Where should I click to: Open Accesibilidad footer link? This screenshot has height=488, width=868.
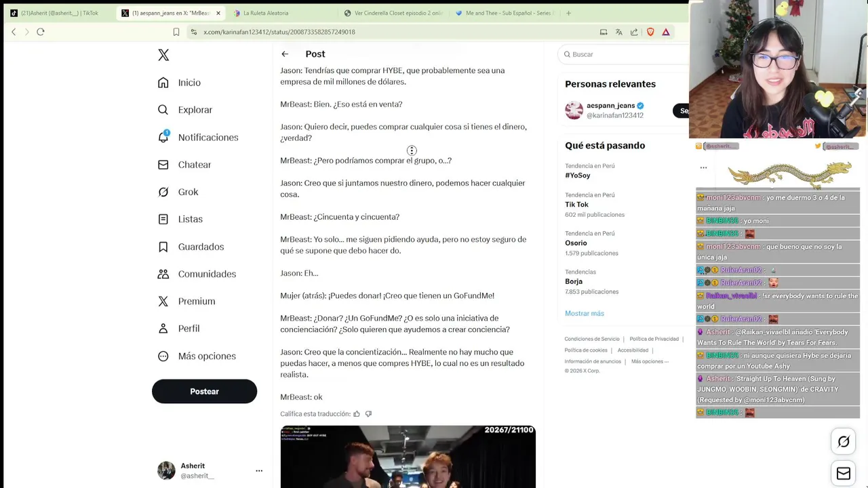tap(633, 350)
